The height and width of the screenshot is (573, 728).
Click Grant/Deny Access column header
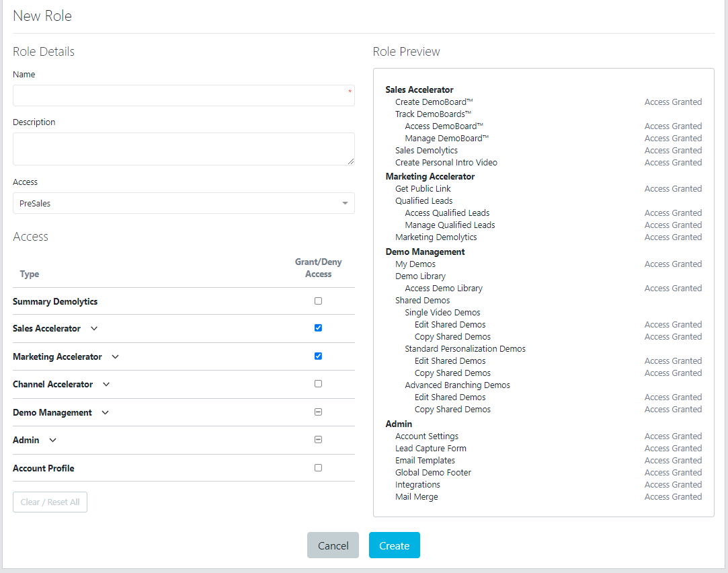pyautogui.click(x=319, y=268)
